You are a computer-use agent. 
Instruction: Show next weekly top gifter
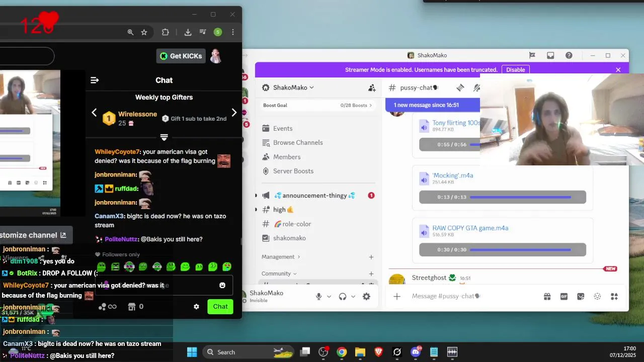point(234,113)
